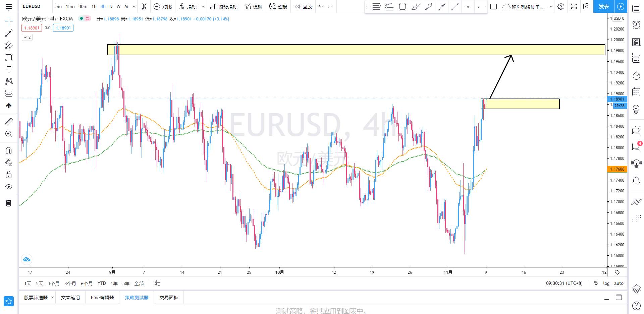Click the Compare (对比) button

coord(163,6)
